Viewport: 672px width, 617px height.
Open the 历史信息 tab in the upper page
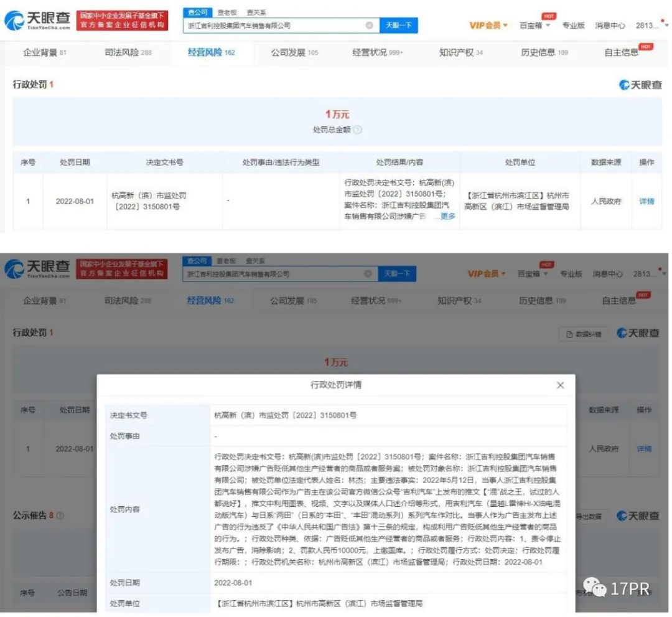[x=544, y=52]
